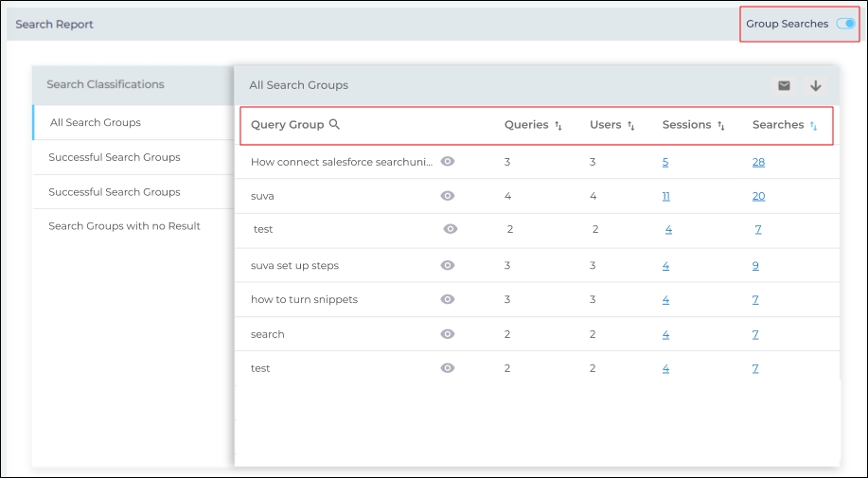Open the 11 sessions link
The height and width of the screenshot is (478, 868).
[x=666, y=196]
